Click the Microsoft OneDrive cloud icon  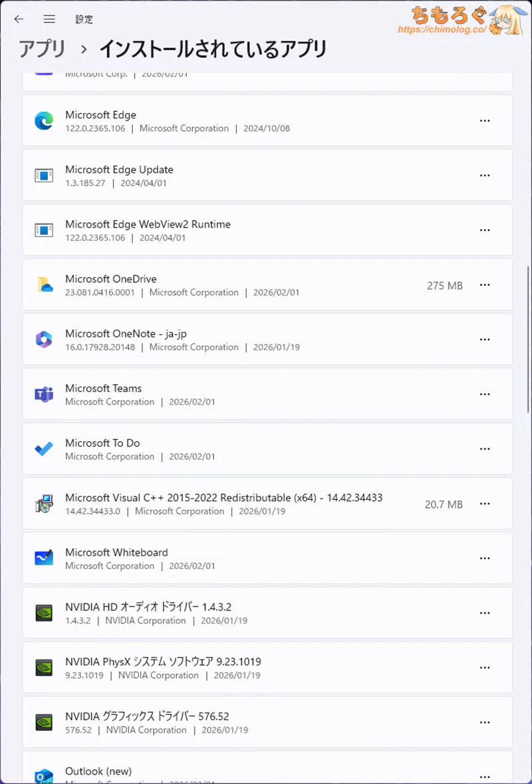(44, 285)
